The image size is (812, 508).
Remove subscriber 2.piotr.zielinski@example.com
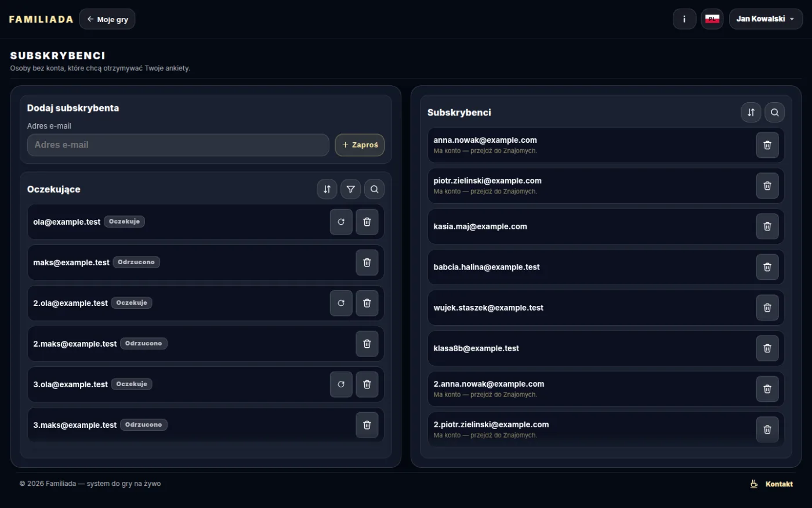tap(767, 430)
